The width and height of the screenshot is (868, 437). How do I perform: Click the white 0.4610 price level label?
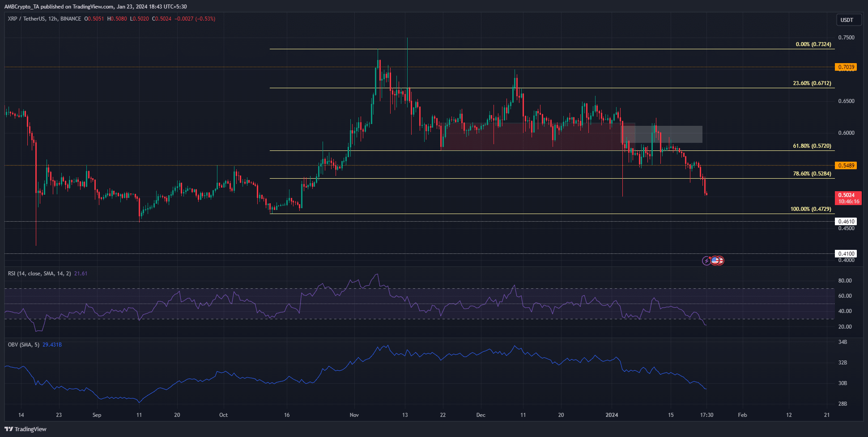pyautogui.click(x=846, y=221)
